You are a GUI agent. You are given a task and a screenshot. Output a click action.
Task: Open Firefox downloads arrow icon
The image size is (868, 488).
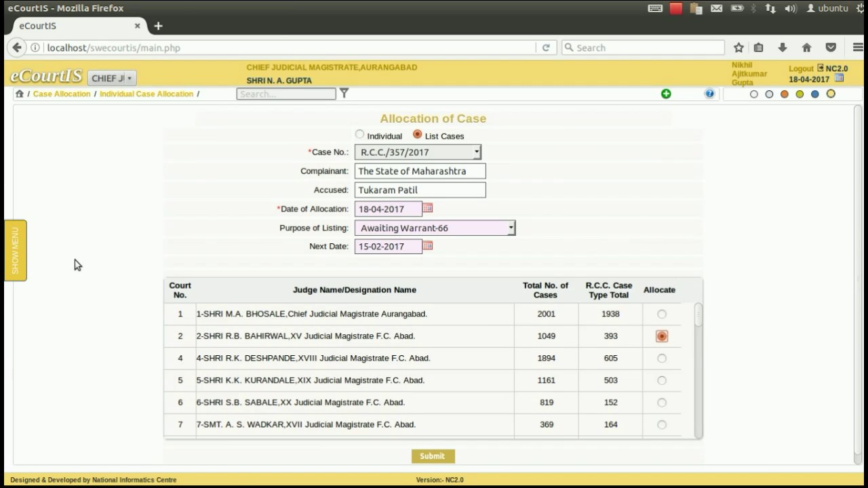point(783,47)
